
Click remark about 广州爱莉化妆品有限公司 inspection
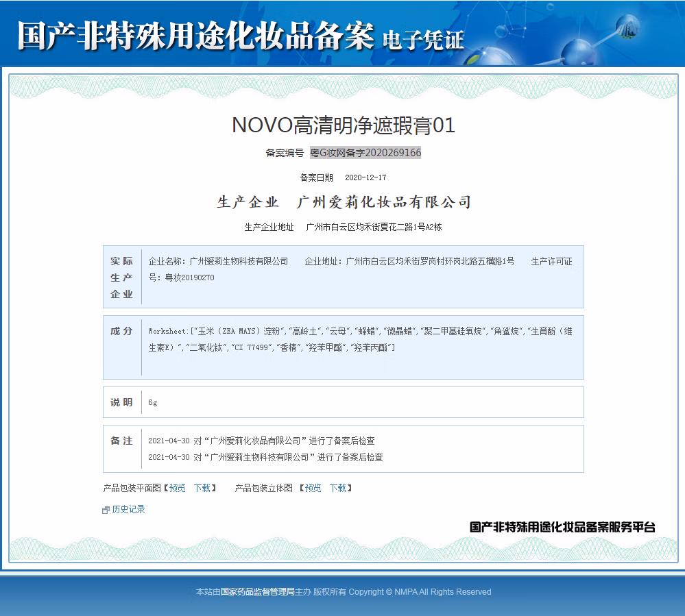261,441
